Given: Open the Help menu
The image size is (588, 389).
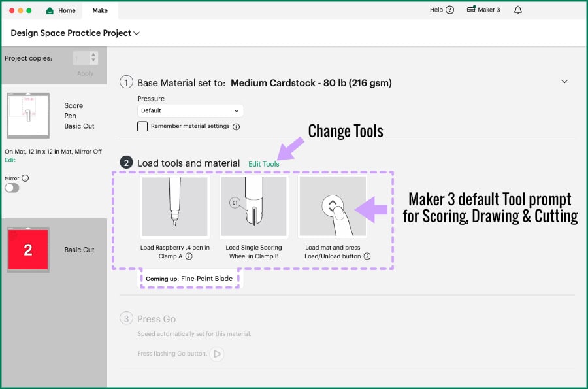Looking at the screenshot, I should (442, 10).
